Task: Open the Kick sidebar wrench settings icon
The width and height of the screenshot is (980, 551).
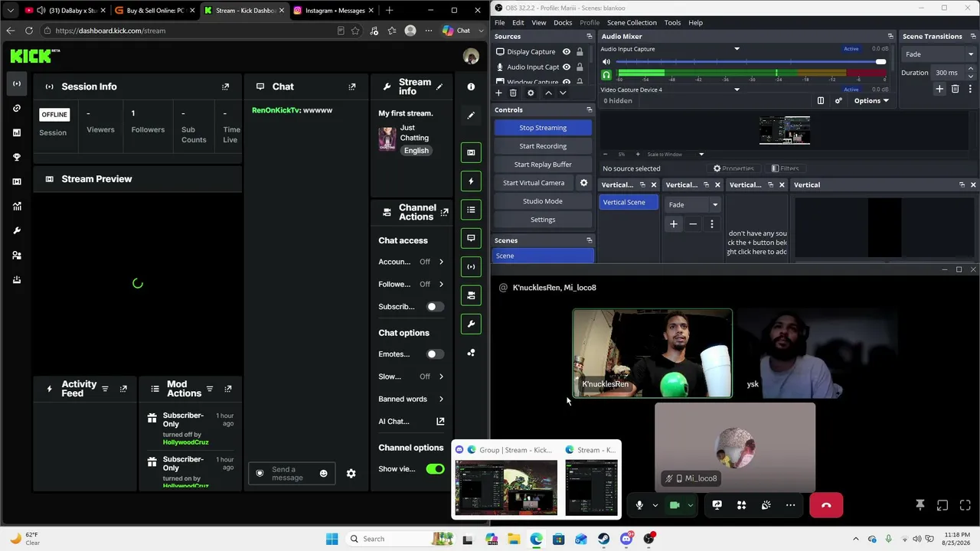Action: 17,230
